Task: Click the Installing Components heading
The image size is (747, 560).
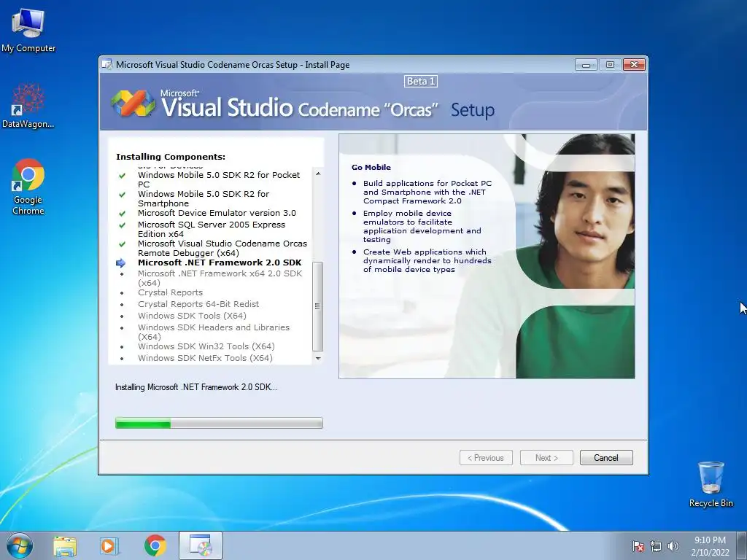Action: point(171,157)
